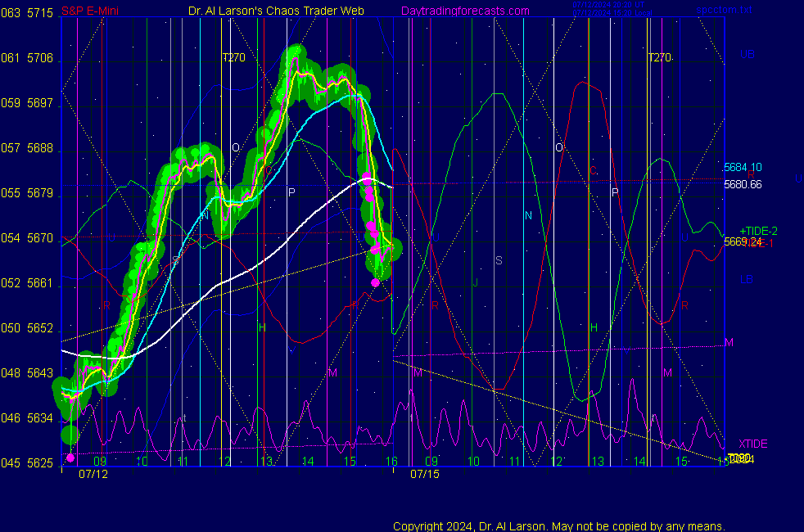Click the '050 5652' price axis label
Viewport: 804px width, 532px height.
coord(27,328)
